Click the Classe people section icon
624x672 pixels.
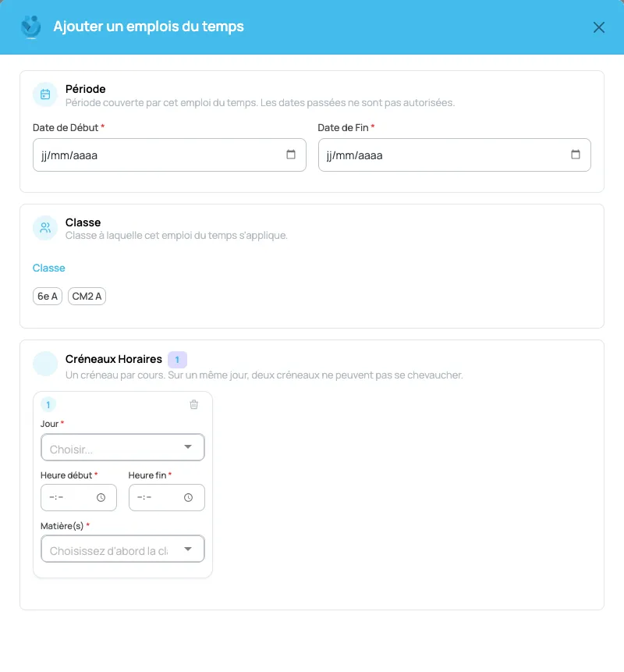(45, 228)
